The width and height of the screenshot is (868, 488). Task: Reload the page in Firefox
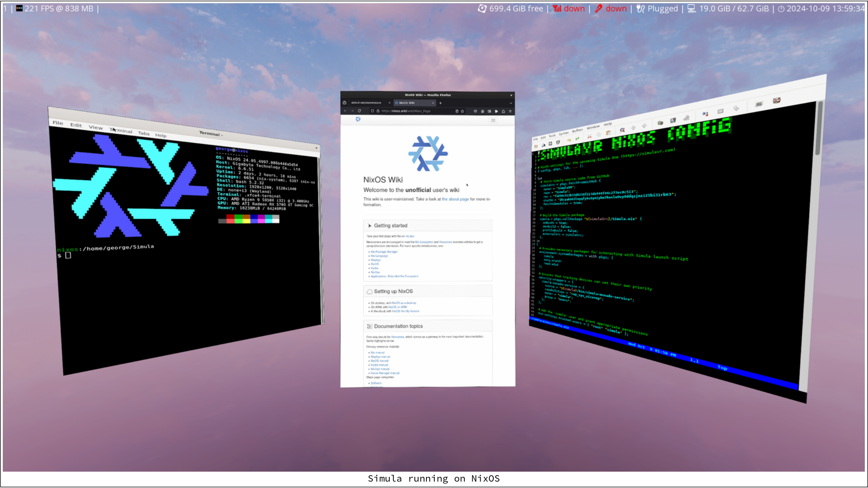point(359,111)
